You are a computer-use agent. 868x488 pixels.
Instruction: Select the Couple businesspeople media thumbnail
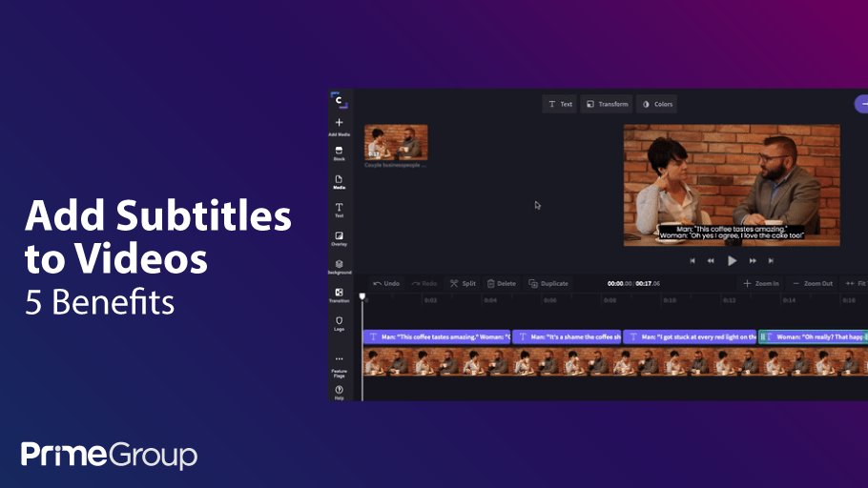(x=396, y=142)
